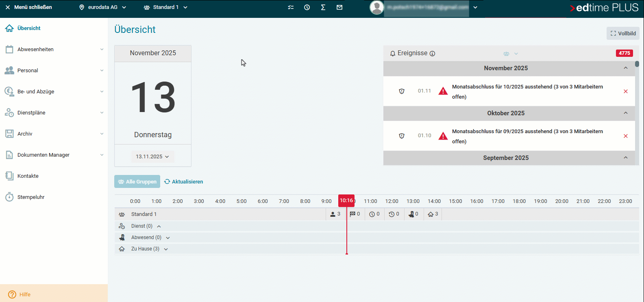Click the absent counter icon in Standard 1 row
Image resolution: width=644 pixels, height=302 pixels.
[411, 214]
